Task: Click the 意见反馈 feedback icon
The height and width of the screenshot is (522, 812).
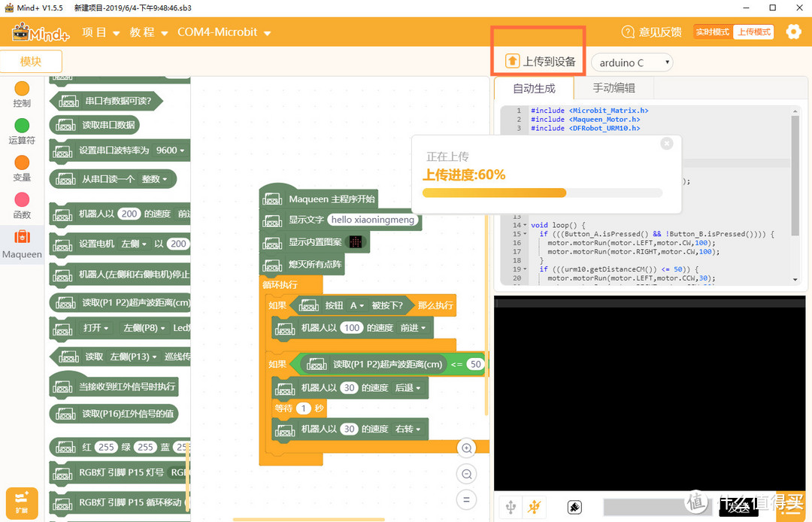Action: (x=628, y=32)
